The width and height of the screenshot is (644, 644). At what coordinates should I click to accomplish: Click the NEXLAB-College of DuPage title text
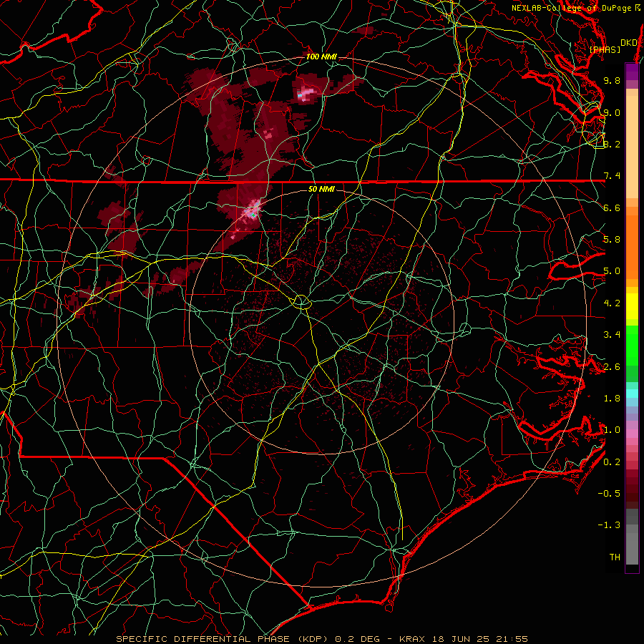[573, 8]
